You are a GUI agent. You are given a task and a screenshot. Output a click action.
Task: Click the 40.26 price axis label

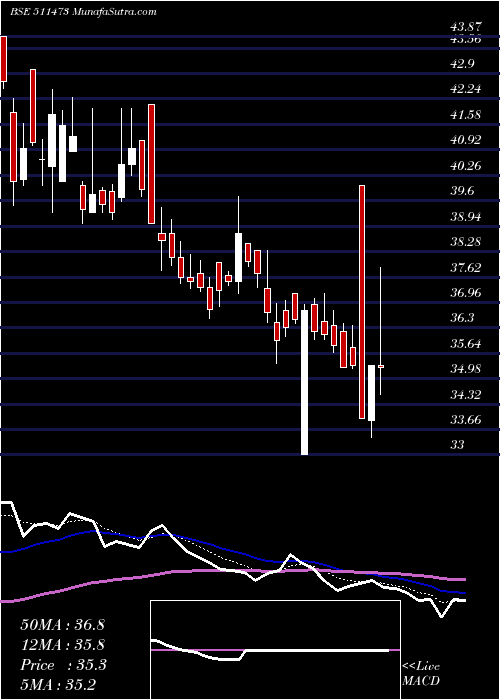(x=467, y=166)
